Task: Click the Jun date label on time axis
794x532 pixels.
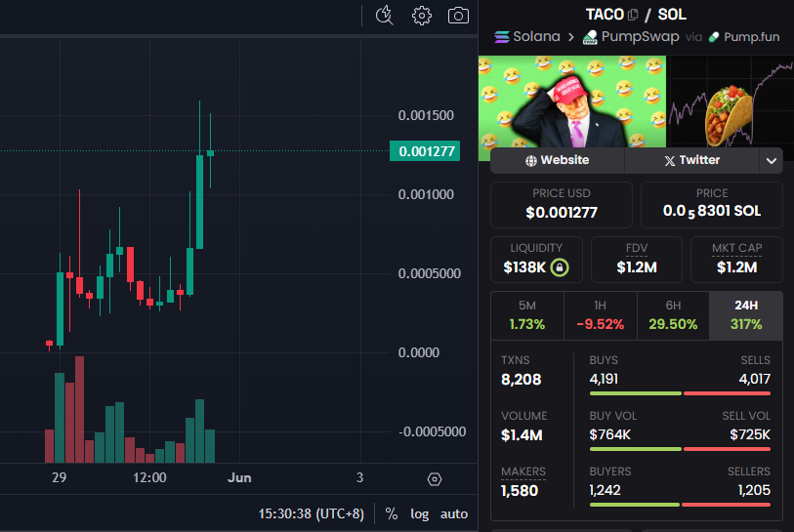Action: pyautogui.click(x=239, y=478)
